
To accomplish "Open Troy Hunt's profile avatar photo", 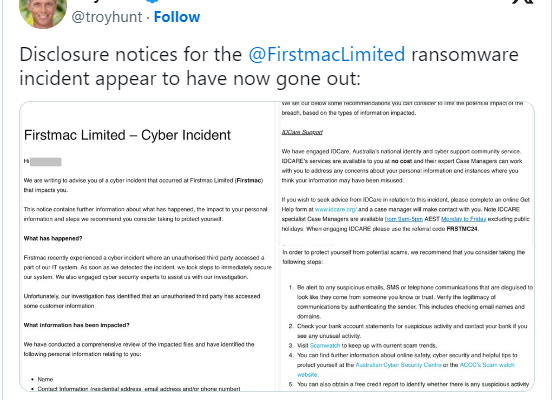I will pyautogui.click(x=43, y=13).
